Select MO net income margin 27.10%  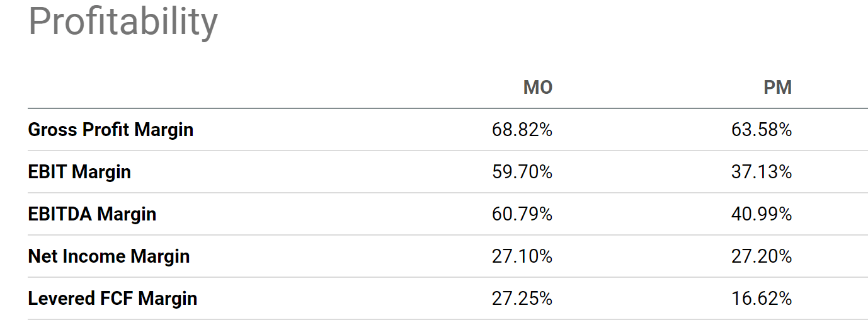click(x=522, y=256)
